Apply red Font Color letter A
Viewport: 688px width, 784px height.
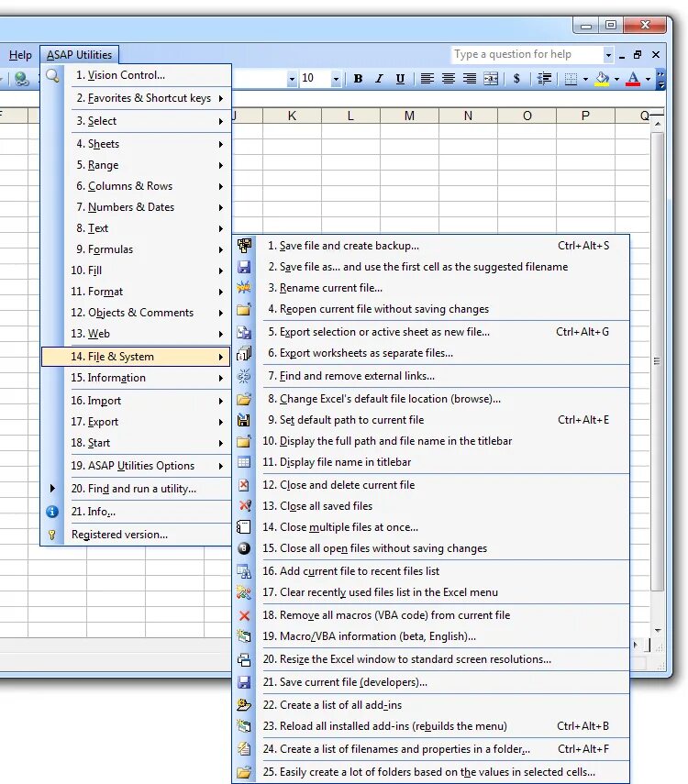pos(633,79)
